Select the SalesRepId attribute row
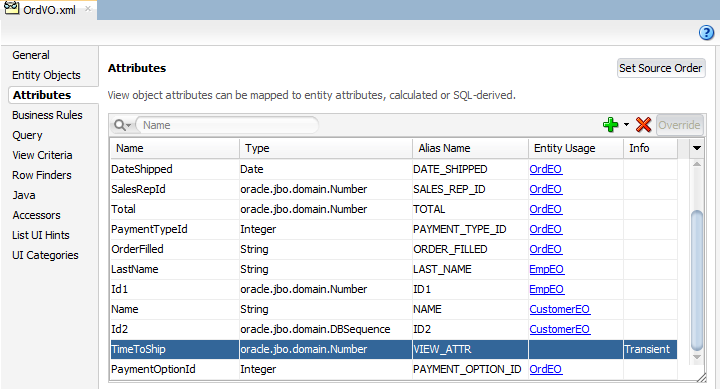Viewport: 720px width, 389px height. 394,189
